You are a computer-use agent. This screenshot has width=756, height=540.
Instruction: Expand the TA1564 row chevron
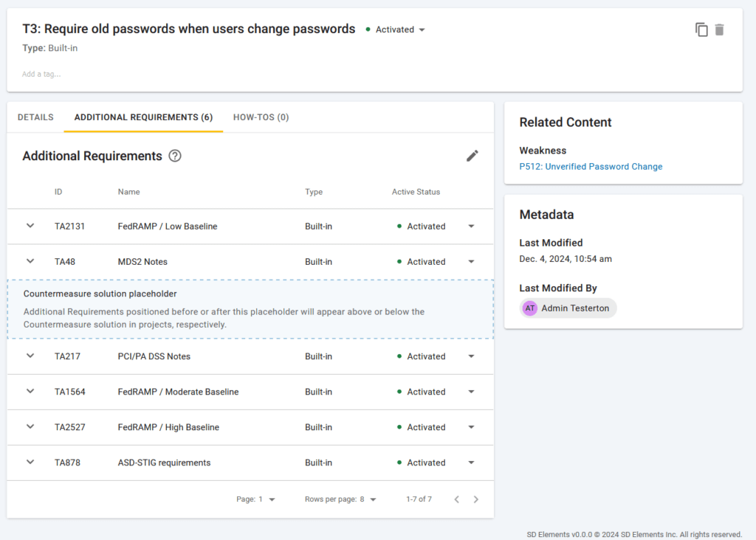click(30, 391)
